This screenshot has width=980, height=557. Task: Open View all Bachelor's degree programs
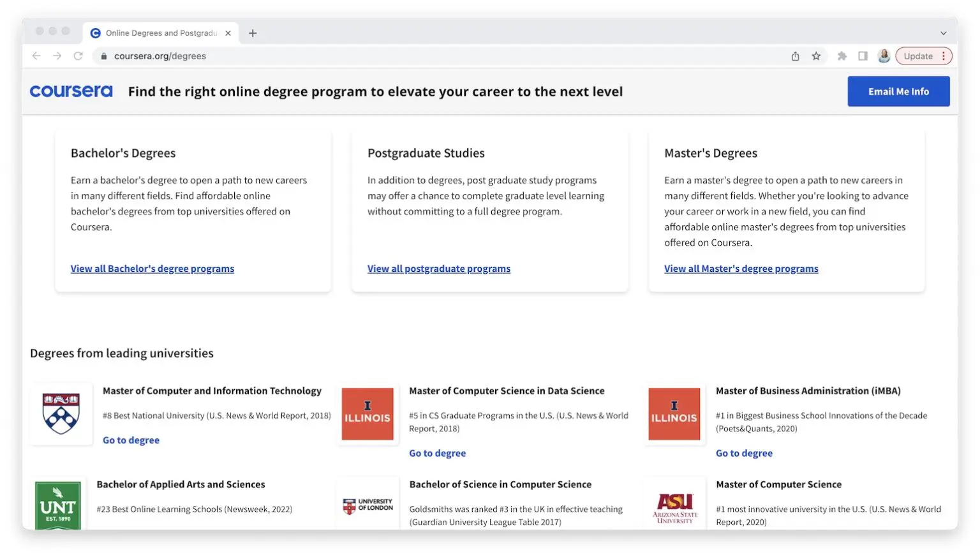152,268
